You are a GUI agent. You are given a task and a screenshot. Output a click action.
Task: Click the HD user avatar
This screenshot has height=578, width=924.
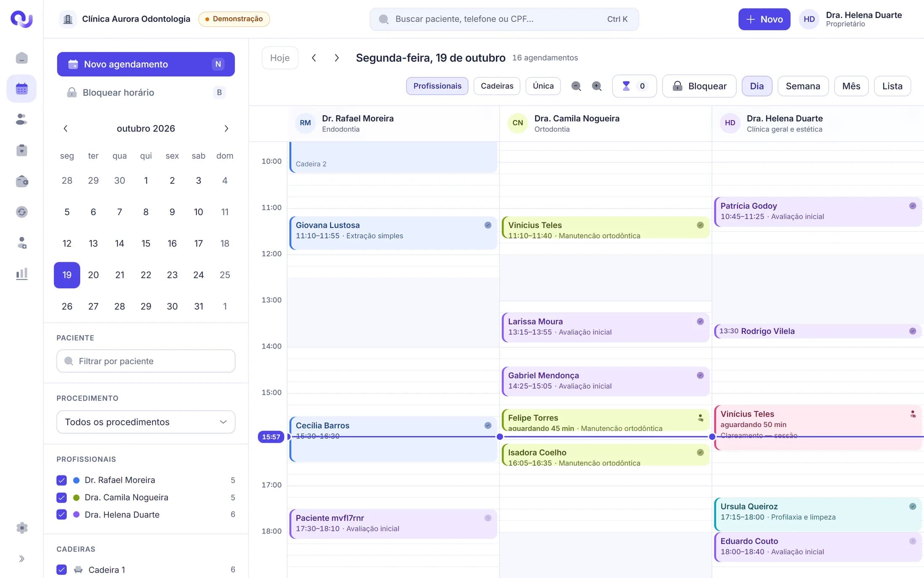(809, 19)
